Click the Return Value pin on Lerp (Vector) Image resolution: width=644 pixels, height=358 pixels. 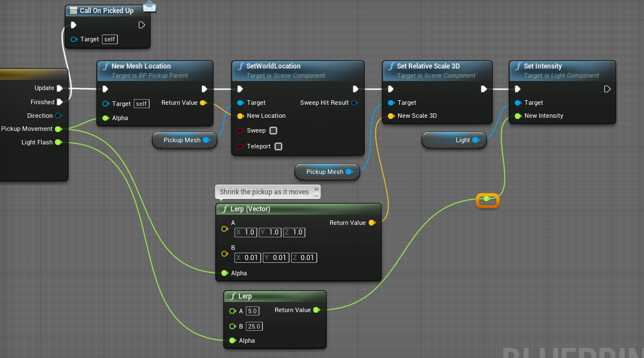372,223
